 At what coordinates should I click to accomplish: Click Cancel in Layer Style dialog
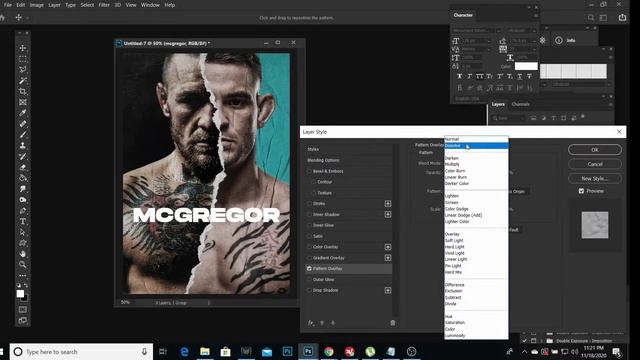[595, 164]
